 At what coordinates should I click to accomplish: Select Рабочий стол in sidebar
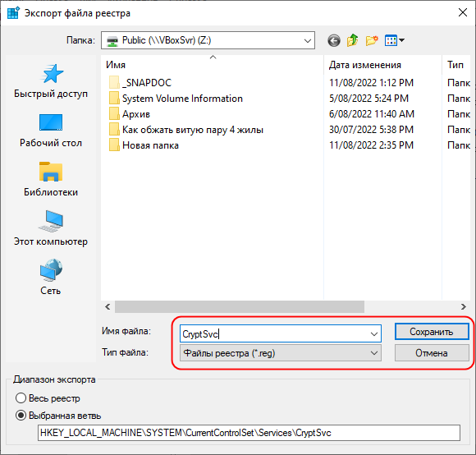(51, 131)
